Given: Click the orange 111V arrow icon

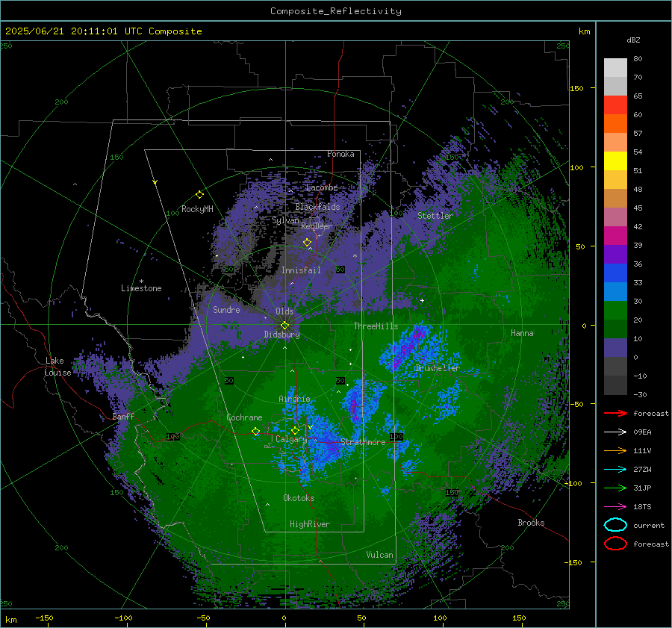Looking at the screenshot, I should [615, 450].
